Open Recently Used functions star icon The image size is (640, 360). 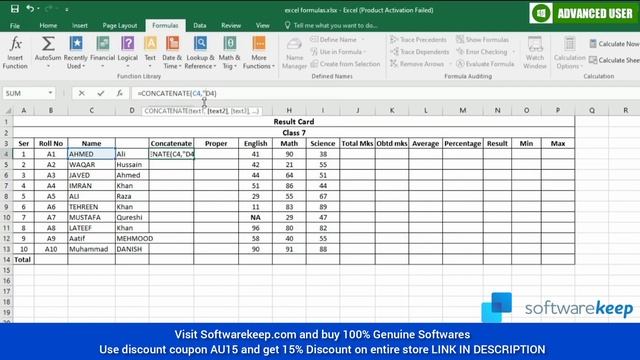coord(76,43)
